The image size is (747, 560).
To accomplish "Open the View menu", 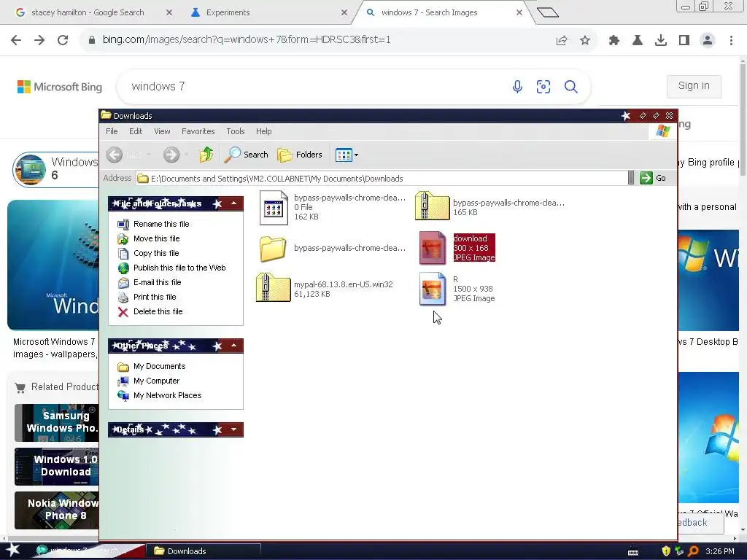I will 162,131.
